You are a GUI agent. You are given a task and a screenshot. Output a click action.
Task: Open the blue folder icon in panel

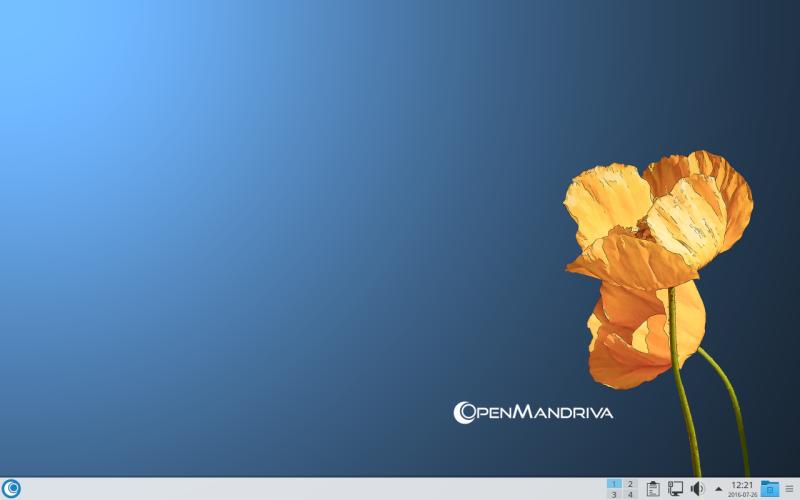[x=770, y=488]
